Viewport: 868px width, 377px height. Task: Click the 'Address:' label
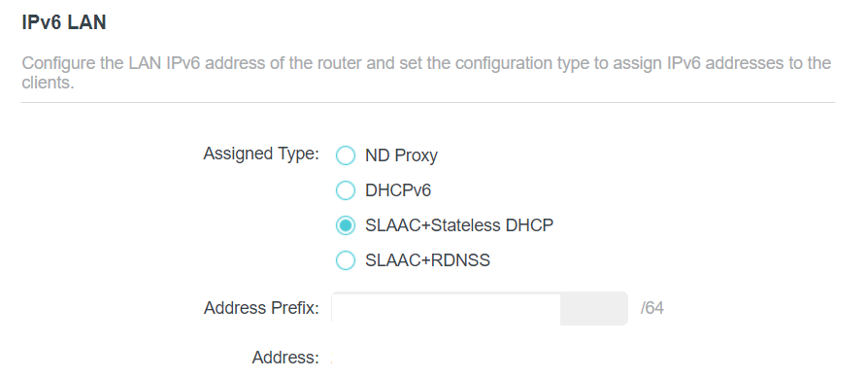[285, 358]
